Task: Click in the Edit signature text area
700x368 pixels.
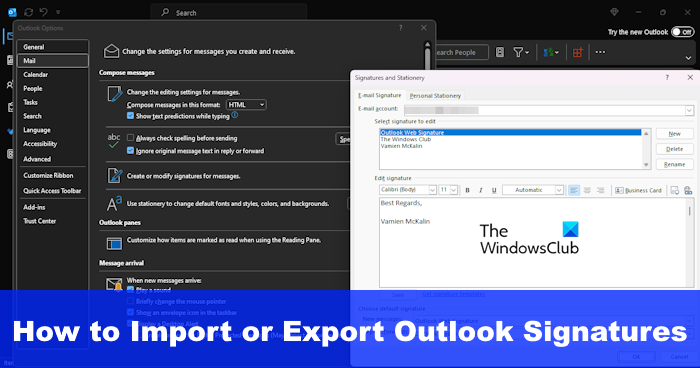Action: coord(533,243)
